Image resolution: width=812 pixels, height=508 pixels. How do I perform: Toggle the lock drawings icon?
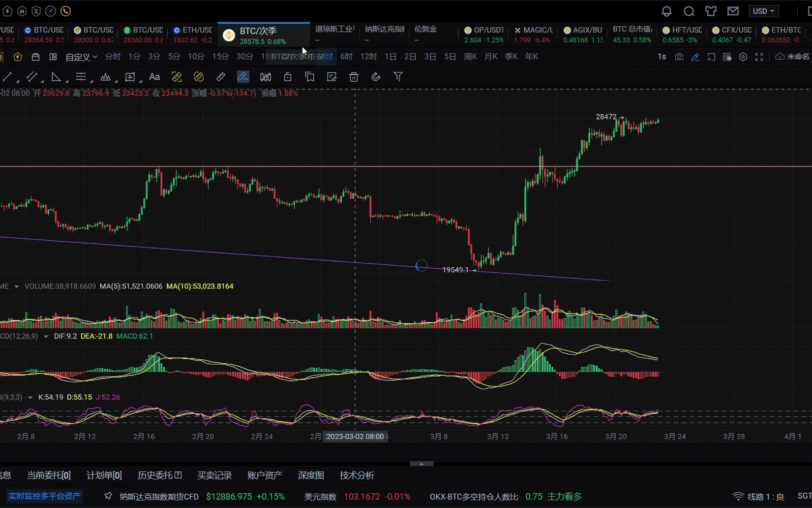tap(288, 77)
